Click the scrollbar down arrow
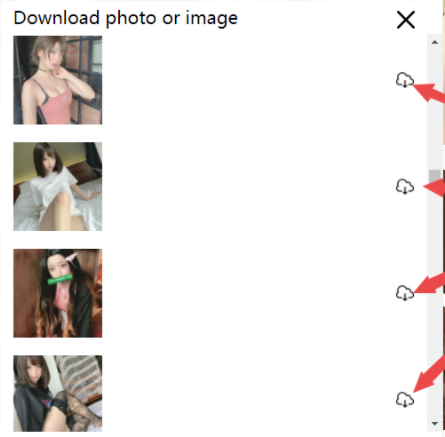Viewport: 445px width, 437px height. 434,424
